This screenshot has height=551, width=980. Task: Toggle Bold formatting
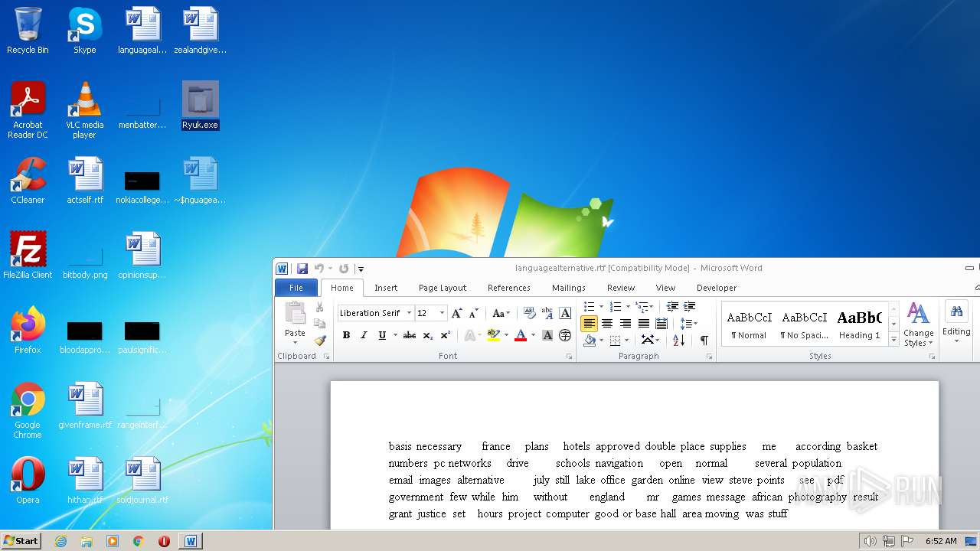click(346, 335)
